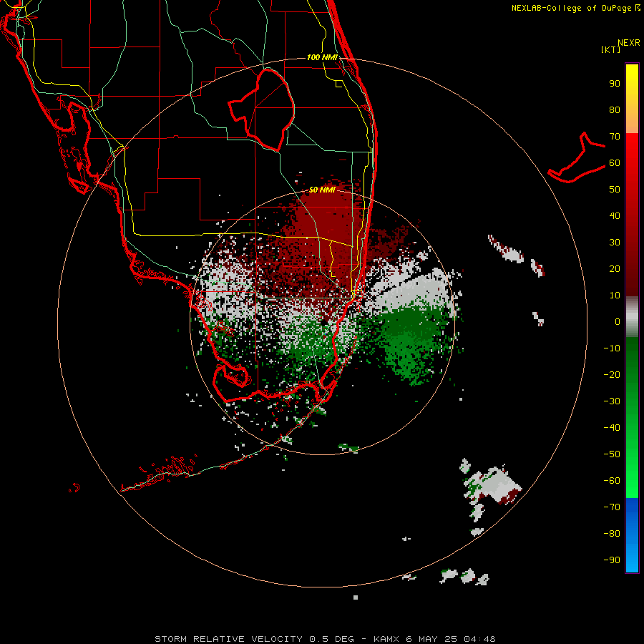
Task: Click the 50 NMI range ring label
Action: click(x=322, y=190)
